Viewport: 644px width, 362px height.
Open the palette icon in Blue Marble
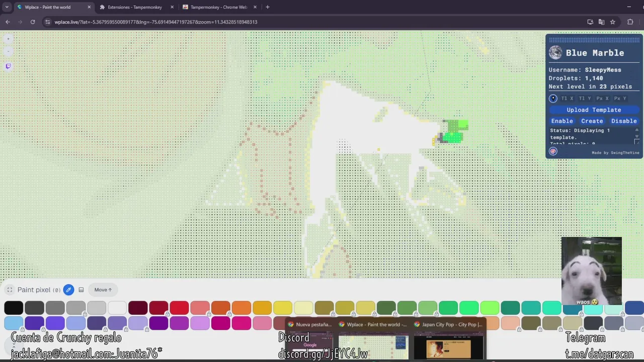coord(553,151)
